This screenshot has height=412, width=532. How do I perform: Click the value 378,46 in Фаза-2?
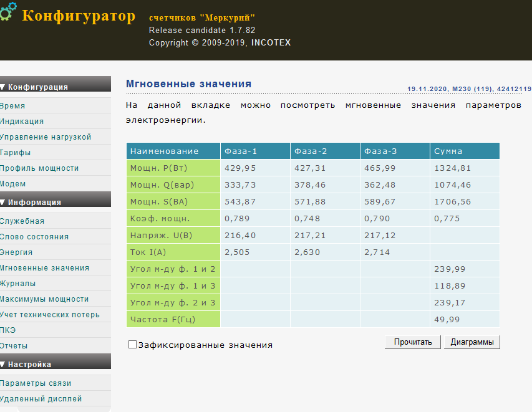click(x=310, y=184)
